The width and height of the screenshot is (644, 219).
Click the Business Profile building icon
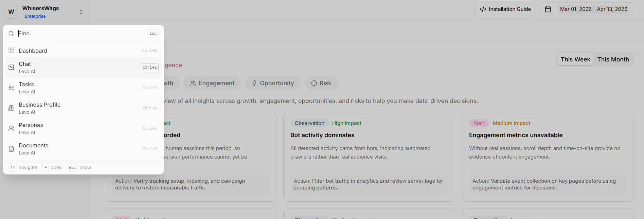tap(11, 108)
